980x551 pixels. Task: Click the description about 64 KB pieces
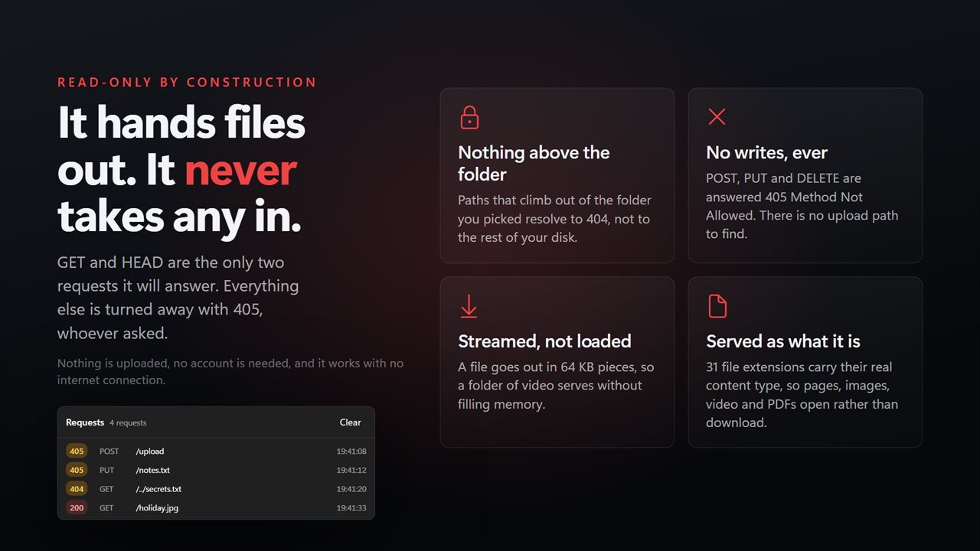(556, 385)
